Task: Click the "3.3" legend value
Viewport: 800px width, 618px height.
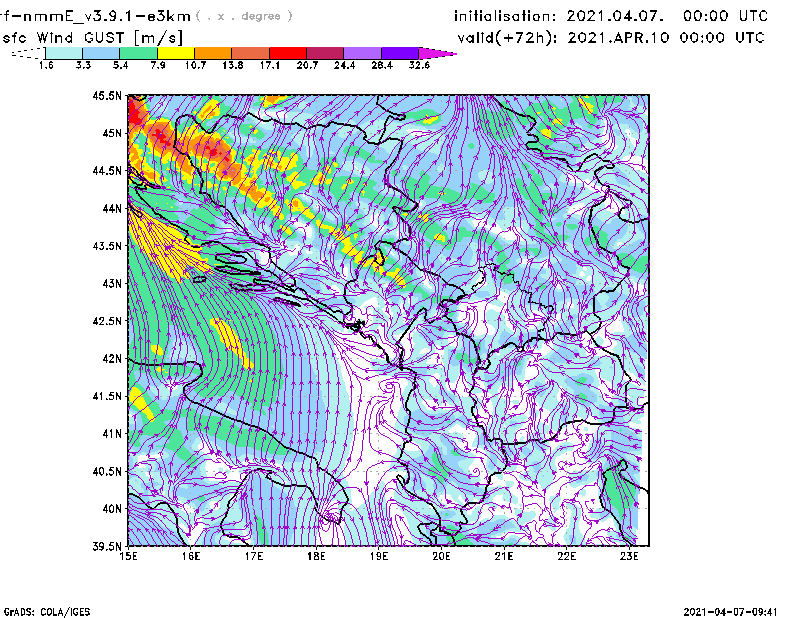Action: [83, 65]
